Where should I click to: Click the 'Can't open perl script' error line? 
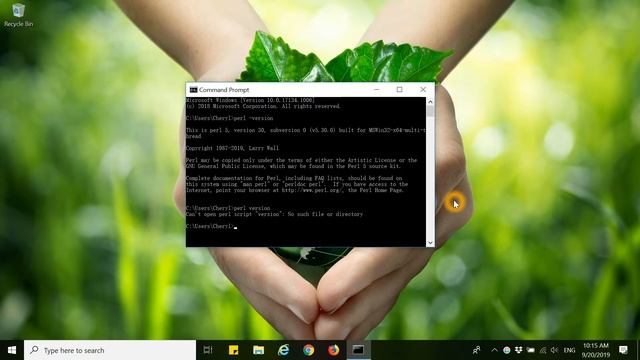click(x=274, y=214)
